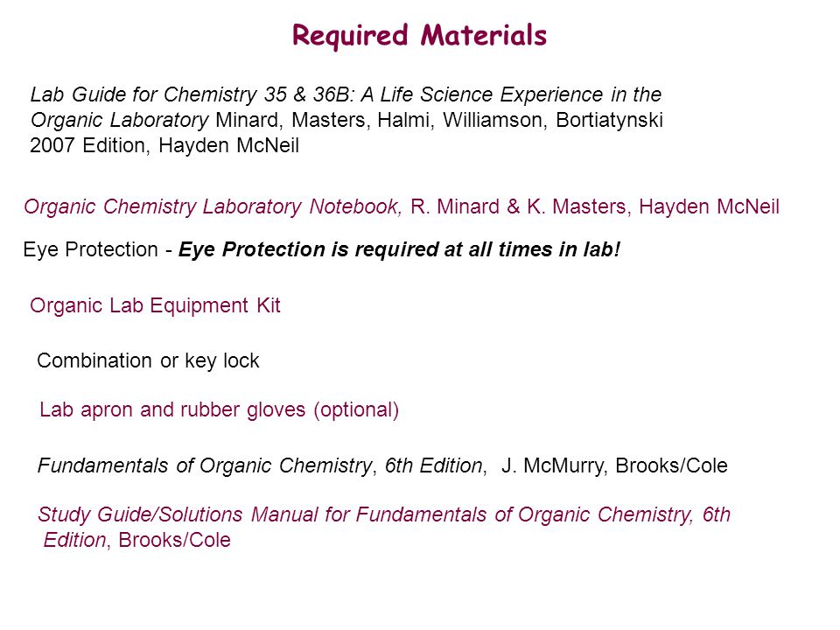The image size is (840, 630).
Task: Click Fundamentals of Organic Chemistry, 6th Edition title
Action: [261, 466]
